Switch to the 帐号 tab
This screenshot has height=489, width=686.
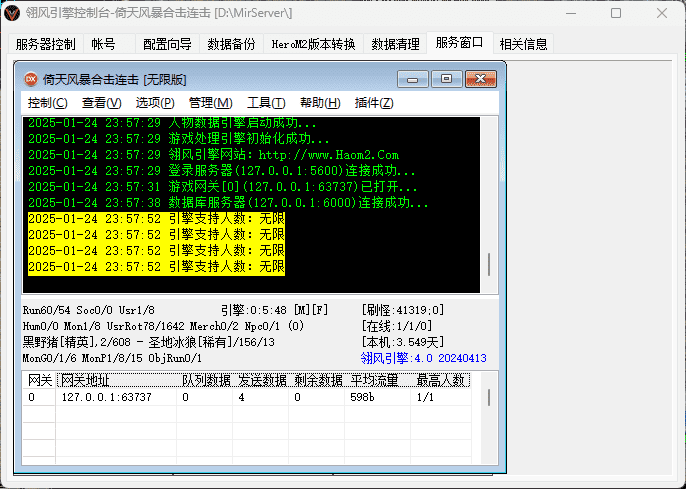(x=109, y=44)
